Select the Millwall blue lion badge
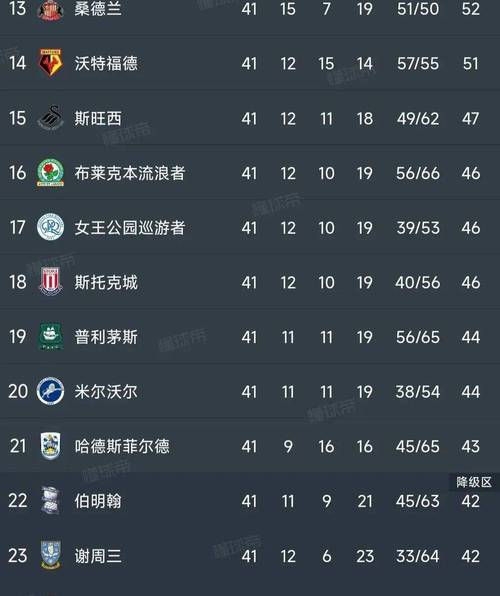The width and height of the screenshot is (500, 596). click(x=51, y=391)
